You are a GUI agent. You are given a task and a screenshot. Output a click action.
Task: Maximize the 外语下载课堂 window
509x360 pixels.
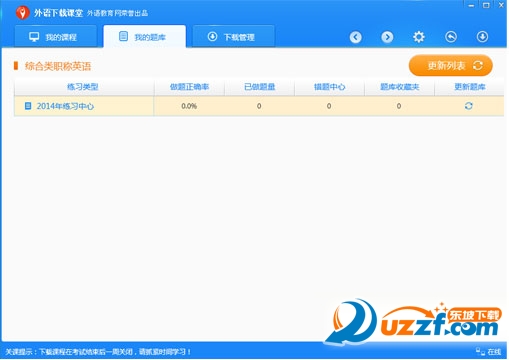486,5
